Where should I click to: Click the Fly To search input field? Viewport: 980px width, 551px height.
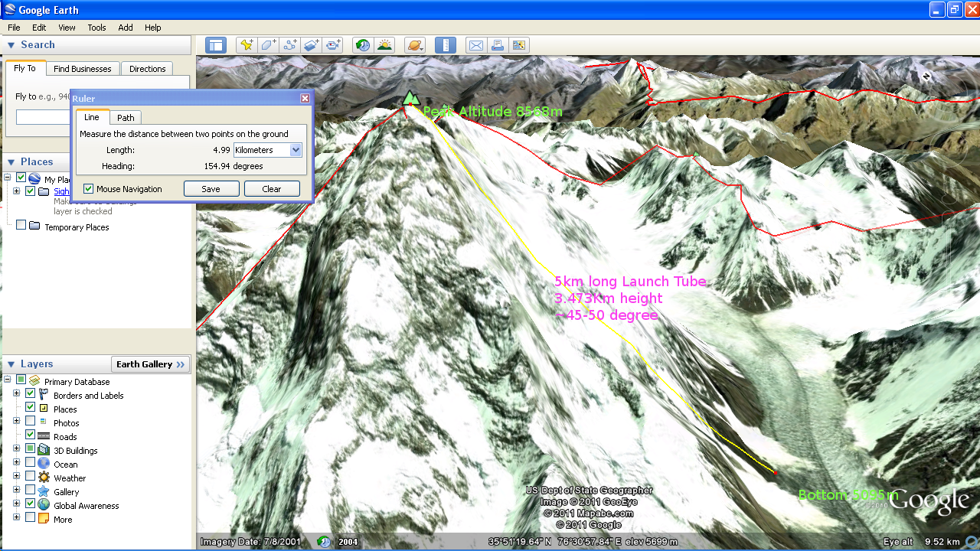click(44, 117)
